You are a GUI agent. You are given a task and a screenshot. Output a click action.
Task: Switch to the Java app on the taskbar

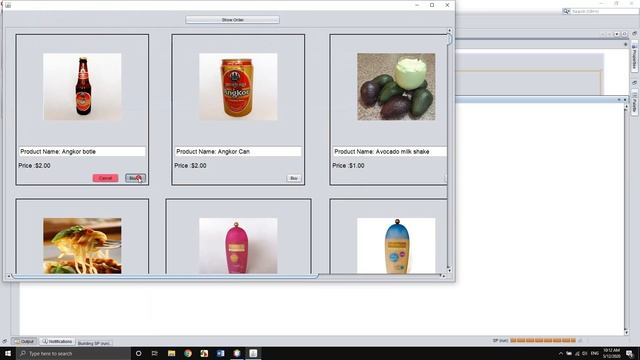pyautogui.click(x=253, y=353)
